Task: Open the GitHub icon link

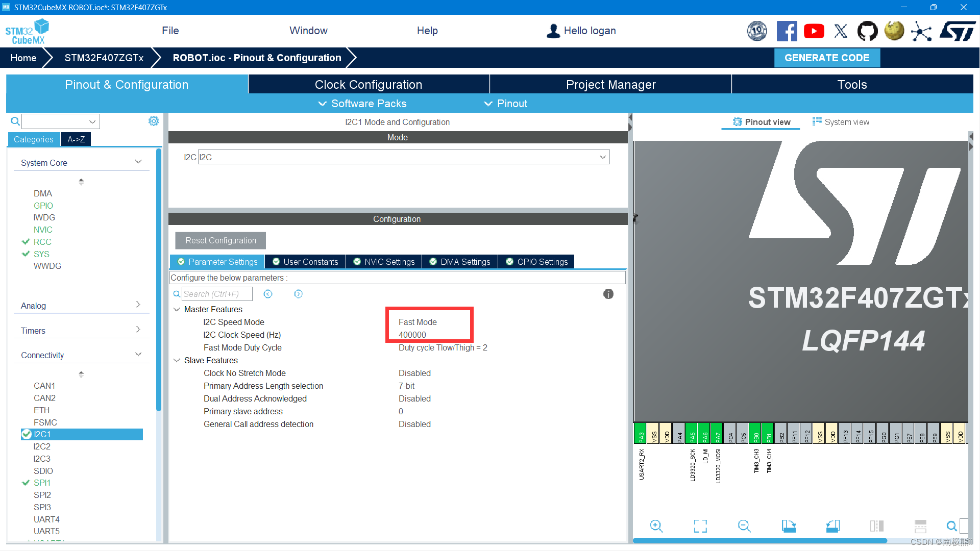Action: click(x=867, y=31)
